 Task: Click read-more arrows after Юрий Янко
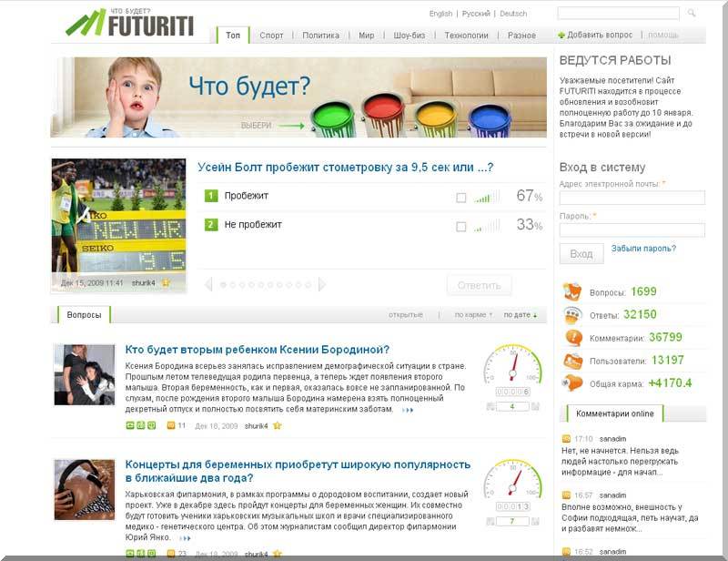pyautogui.click(x=185, y=538)
